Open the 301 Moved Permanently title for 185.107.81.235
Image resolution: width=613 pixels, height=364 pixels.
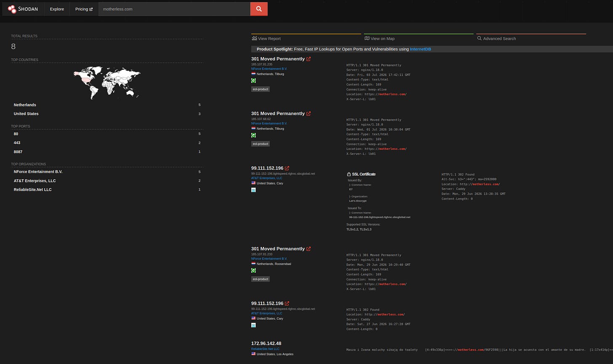[x=278, y=59]
